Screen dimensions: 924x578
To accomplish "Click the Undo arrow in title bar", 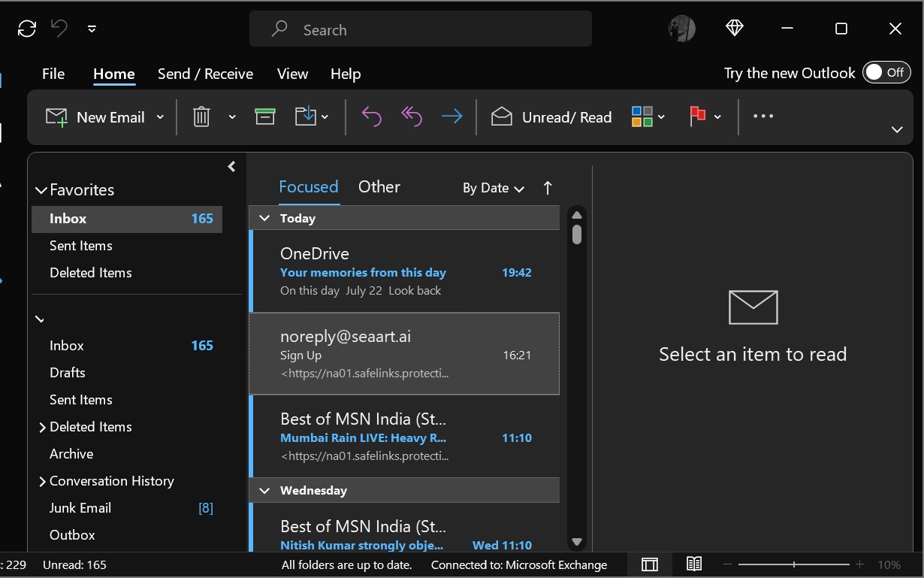I will coord(59,29).
